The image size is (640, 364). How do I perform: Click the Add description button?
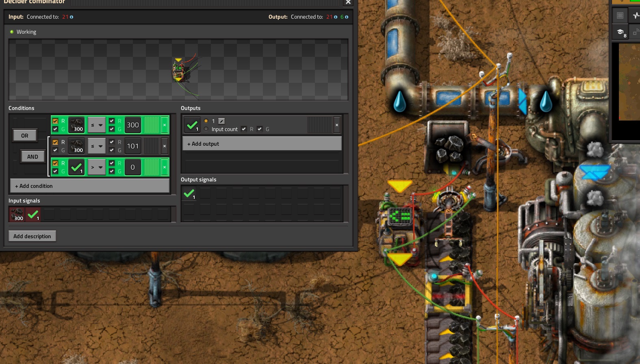pos(32,236)
